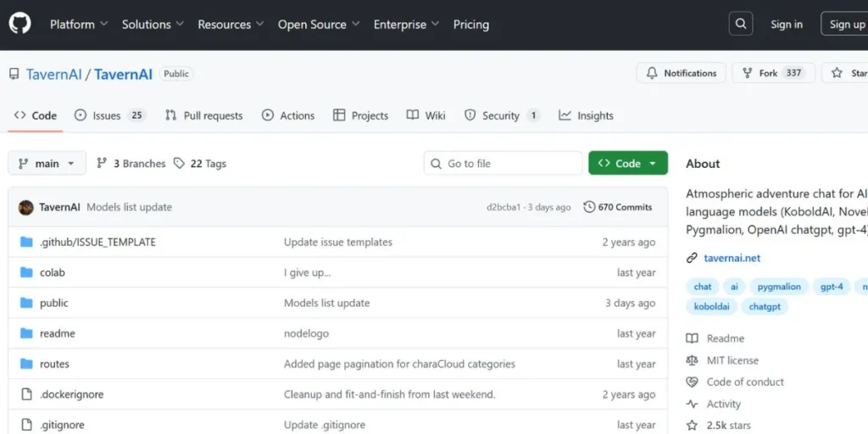Viewport: 868px width, 434px height.
Task: Expand the Resources menu
Action: click(x=231, y=25)
